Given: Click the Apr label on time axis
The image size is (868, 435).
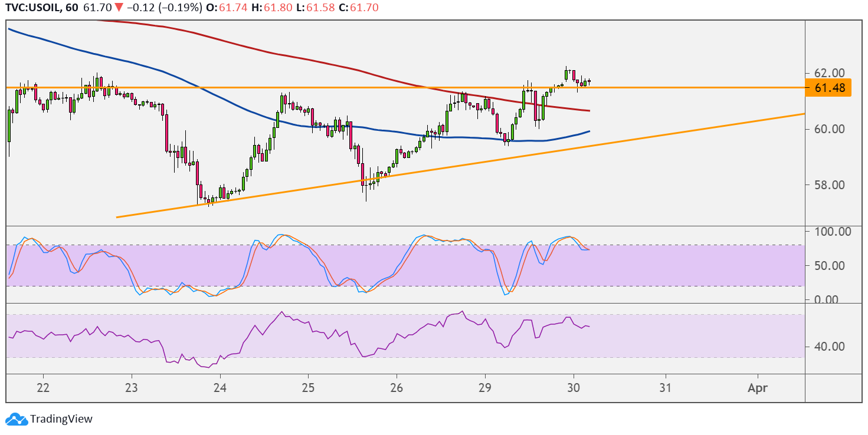Looking at the screenshot, I should tap(757, 390).
